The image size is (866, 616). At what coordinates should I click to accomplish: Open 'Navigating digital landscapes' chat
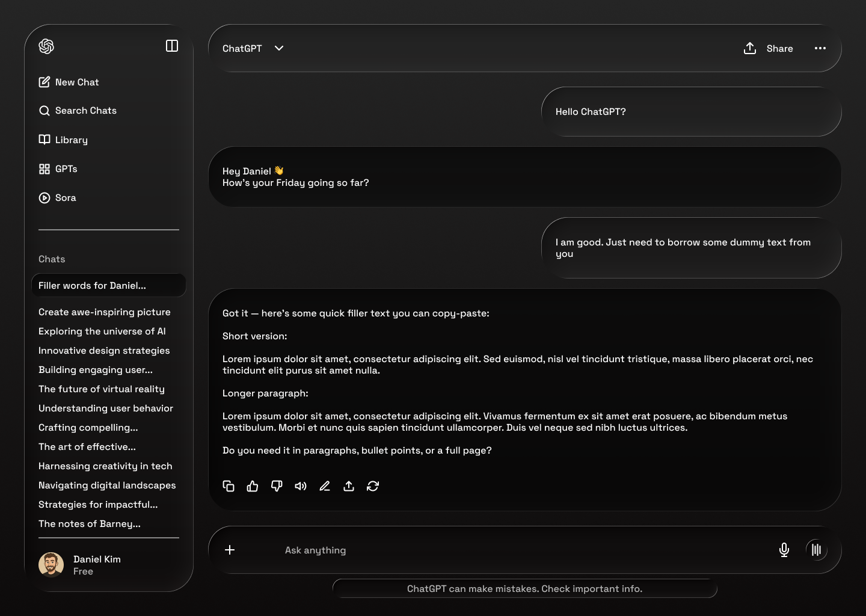[107, 485]
